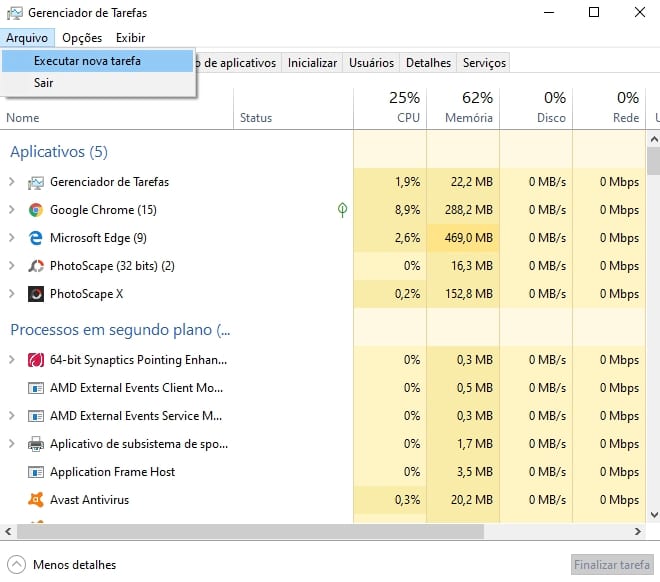Click the horizontal scrollbar thumb
The height and width of the screenshot is (582, 660).
click(250, 532)
